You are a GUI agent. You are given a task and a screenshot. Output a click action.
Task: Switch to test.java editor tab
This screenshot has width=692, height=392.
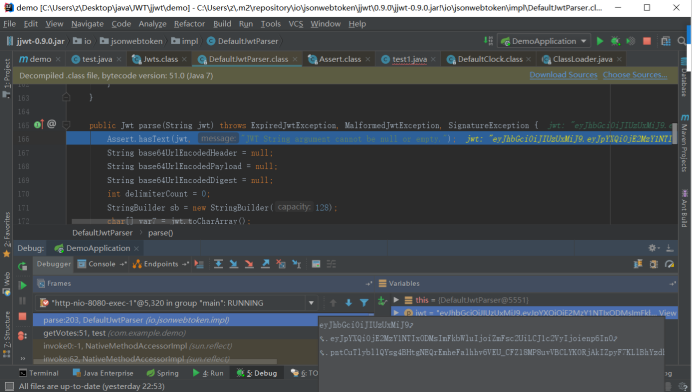click(97, 59)
